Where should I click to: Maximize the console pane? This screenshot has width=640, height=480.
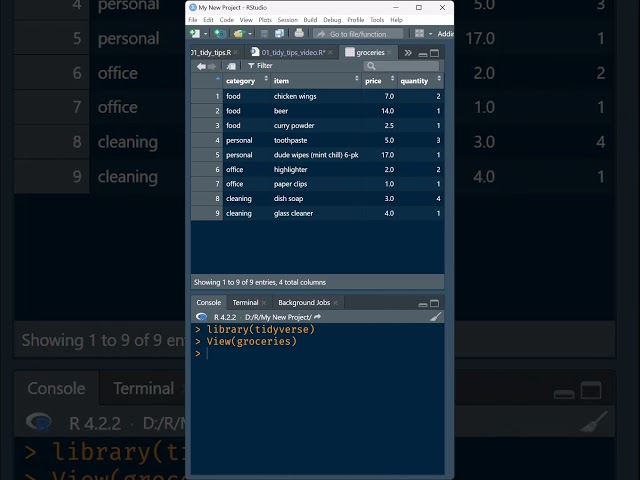[x=435, y=303]
